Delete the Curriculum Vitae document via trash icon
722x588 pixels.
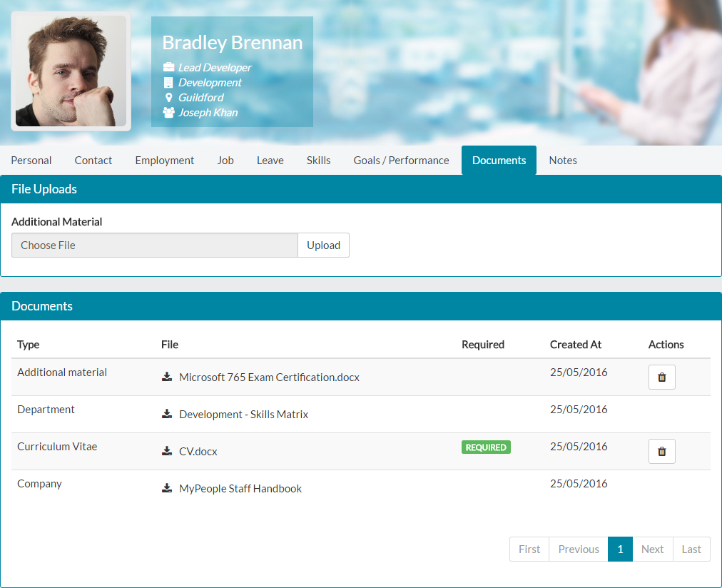click(661, 451)
